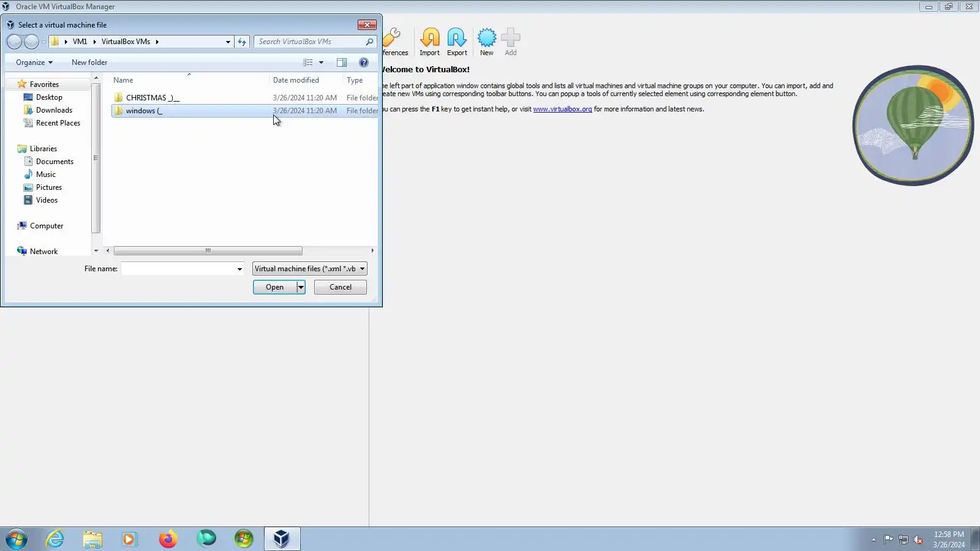The width and height of the screenshot is (980, 551).
Task: Click the navigation pane's down scroll arrow
Action: (96, 251)
